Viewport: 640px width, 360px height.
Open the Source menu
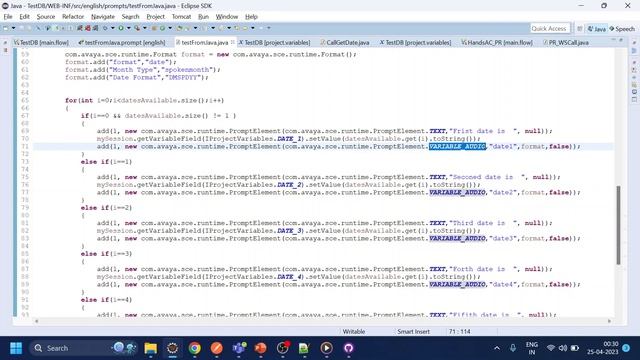(46, 17)
